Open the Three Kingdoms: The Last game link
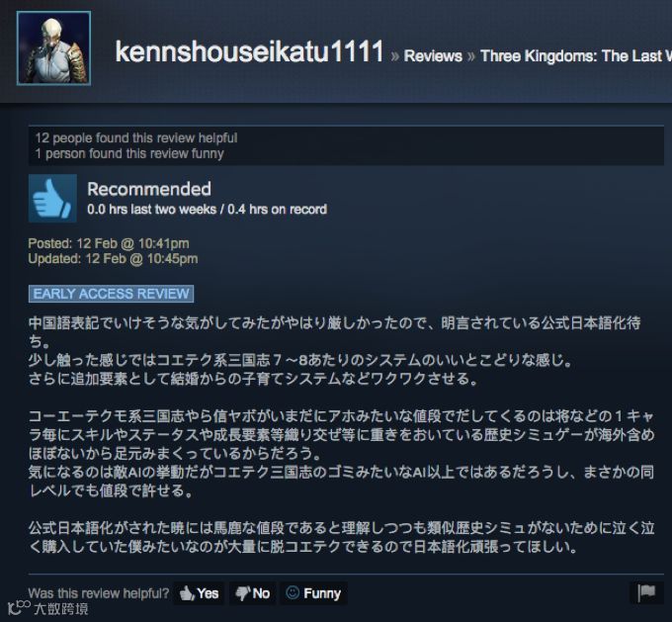This screenshot has width=672, height=622. 576,56
